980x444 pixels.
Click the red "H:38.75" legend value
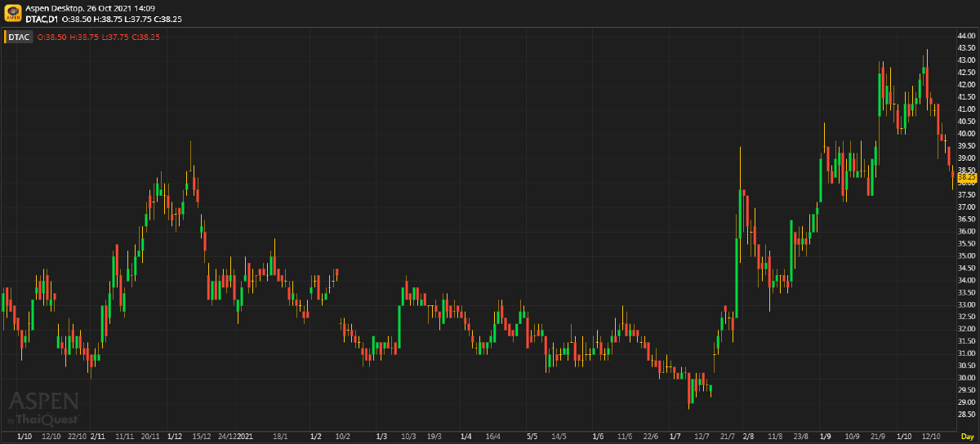coord(85,37)
